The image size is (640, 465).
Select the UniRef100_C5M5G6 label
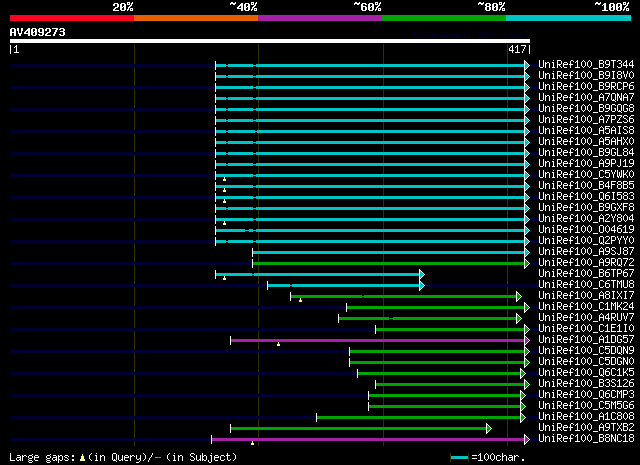pyautogui.click(x=586, y=406)
